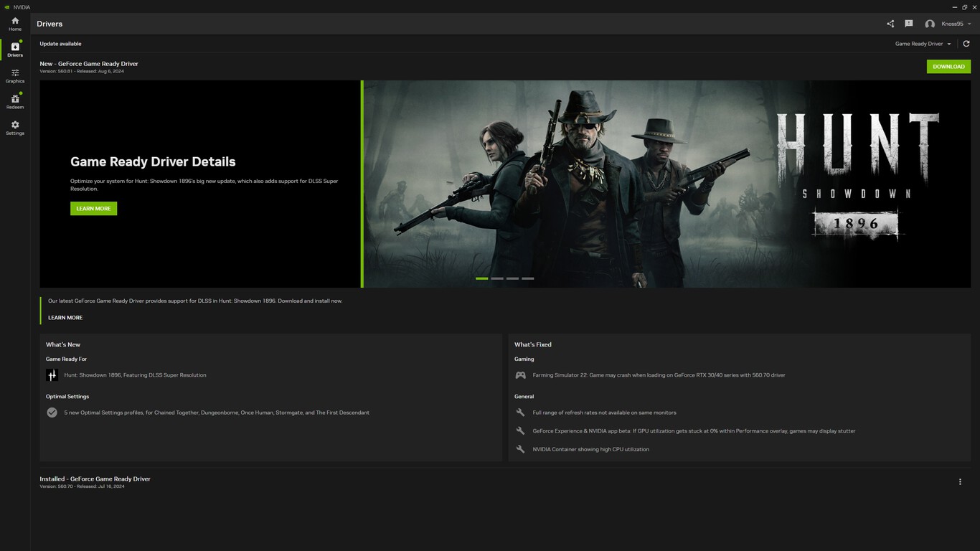Viewport: 980px width, 551px height.
Task: Open the Game Ready Driver type dropdown
Action: tap(923, 44)
